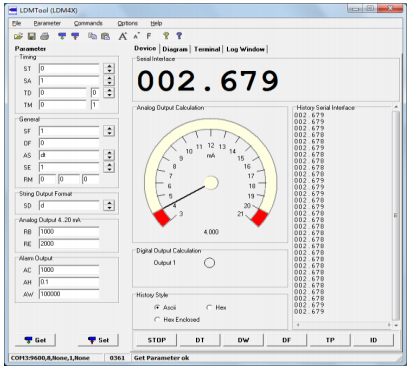Click the AW alarm field showing 100000

point(69,294)
